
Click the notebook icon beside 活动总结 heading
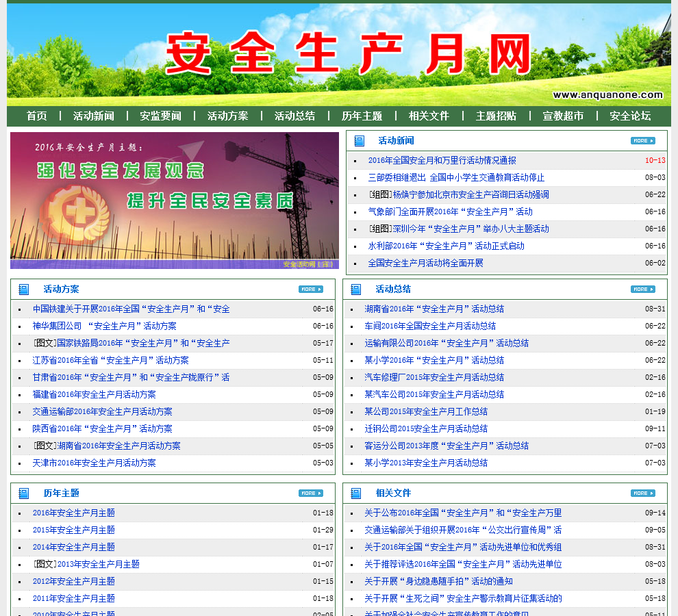(x=355, y=290)
